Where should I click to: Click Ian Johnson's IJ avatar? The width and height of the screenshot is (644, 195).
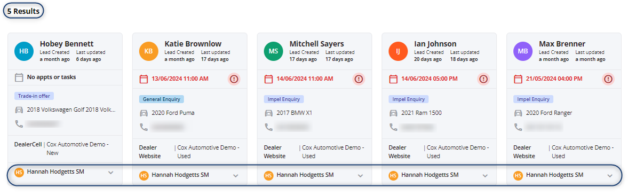(x=399, y=51)
